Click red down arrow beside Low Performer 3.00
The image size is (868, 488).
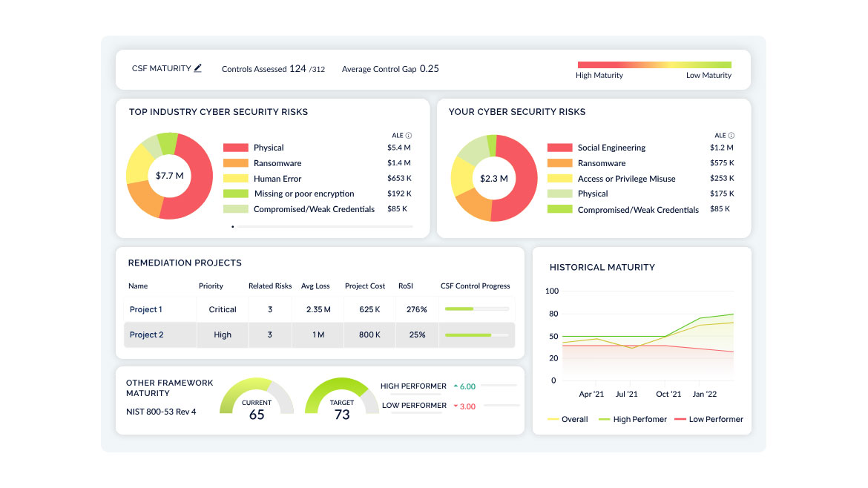[455, 406]
